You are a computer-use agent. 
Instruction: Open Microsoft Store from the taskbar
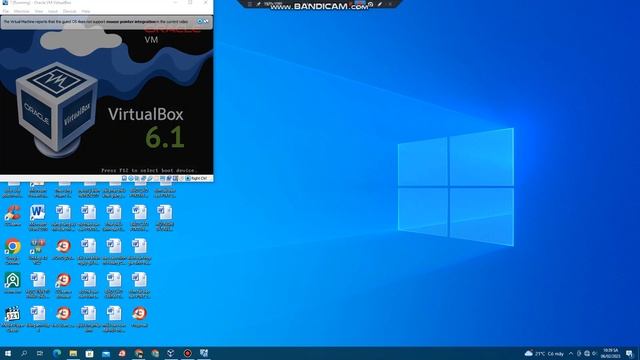(89, 353)
